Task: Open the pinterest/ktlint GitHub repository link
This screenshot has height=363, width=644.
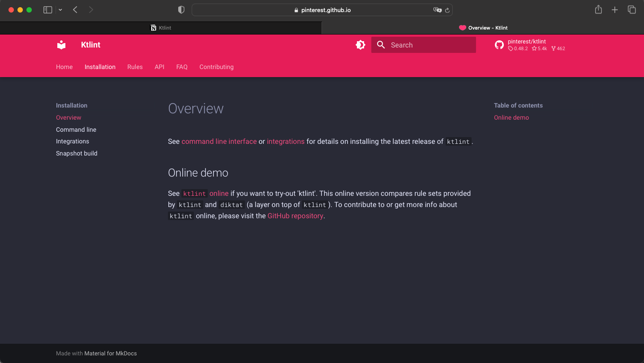Action: click(530, 45)
